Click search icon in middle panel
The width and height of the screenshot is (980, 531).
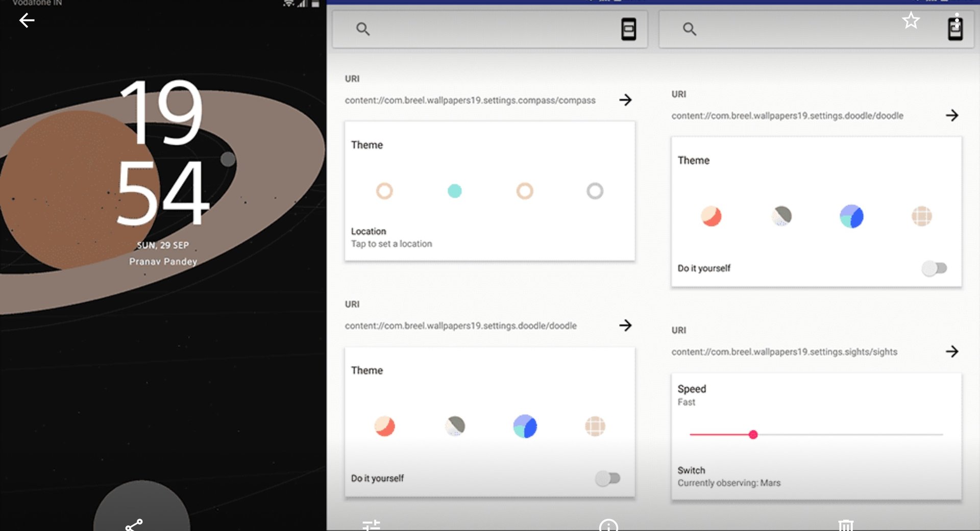(x=363, y=29)
